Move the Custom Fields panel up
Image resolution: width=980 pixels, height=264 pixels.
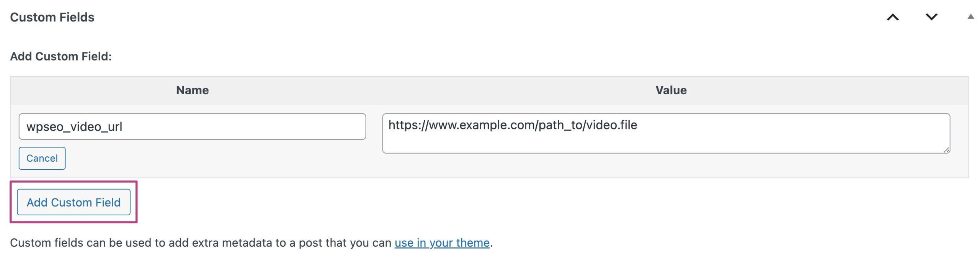892,17
